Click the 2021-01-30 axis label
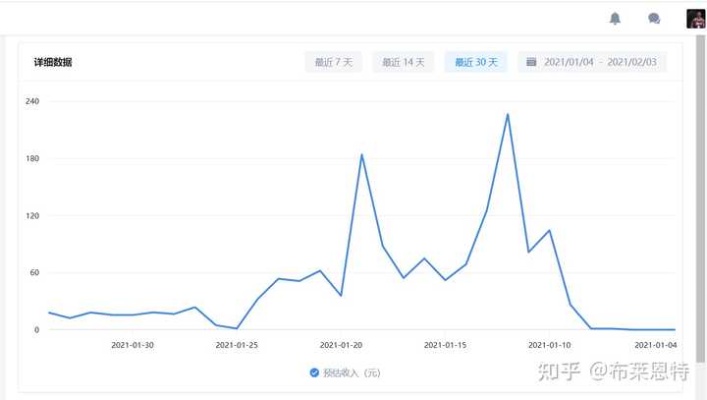Image resolution: width=707 pixels, height=400 pixels. click(132, 345)
